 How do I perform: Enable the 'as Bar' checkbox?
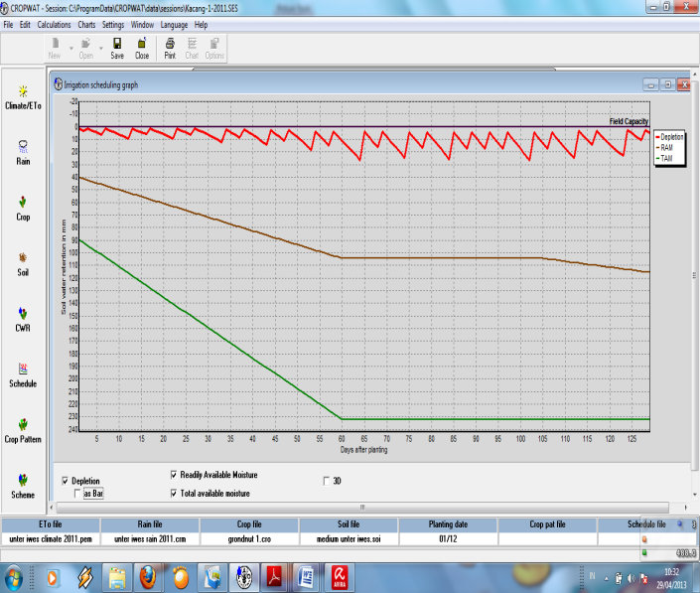pyautogui.click(x=77, y=493)
